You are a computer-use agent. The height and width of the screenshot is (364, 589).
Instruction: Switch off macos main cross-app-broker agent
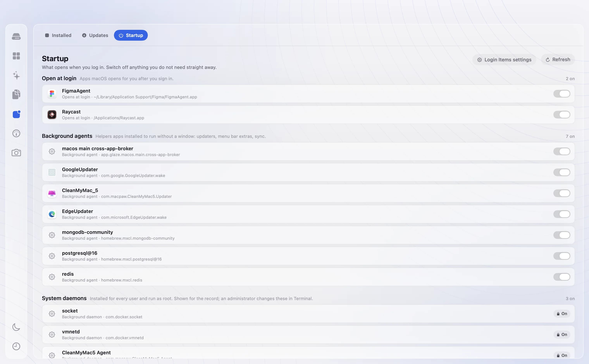pyautogui.click(x=561, y=151)
